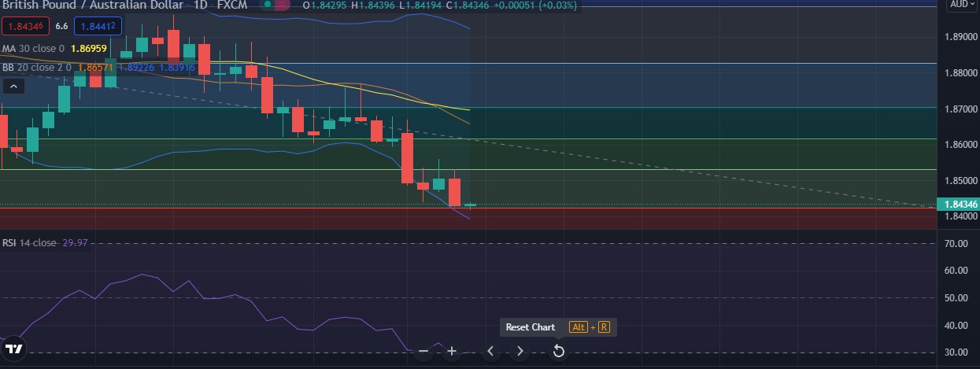Click the current price label 1.84346 on the axis
The width and height of the screenshot is (980, 369).
[959, 205]
